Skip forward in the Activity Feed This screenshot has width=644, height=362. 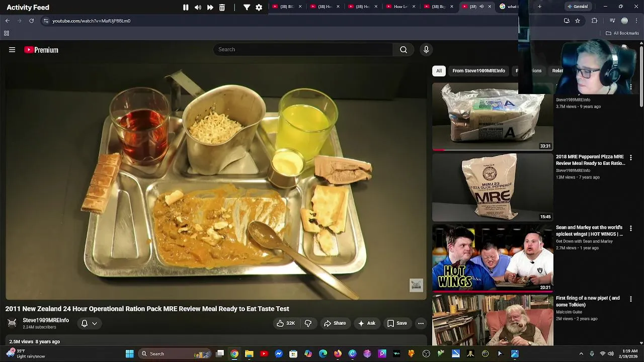[210, 8]
